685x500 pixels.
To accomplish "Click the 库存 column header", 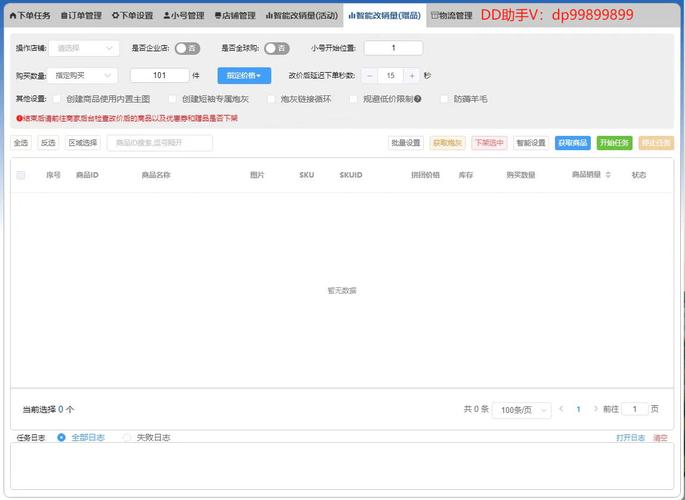I will [x=466, y=175].
